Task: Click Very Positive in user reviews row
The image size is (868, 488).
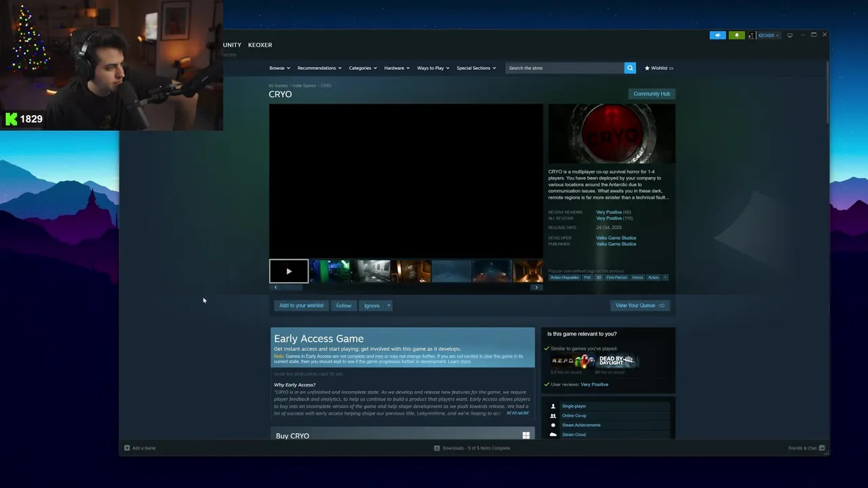Action: pyautogui.click(x=594, y=384)
